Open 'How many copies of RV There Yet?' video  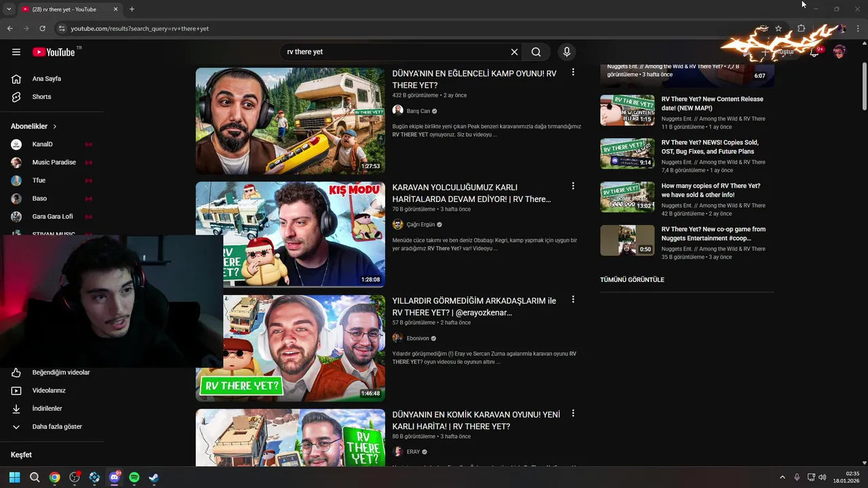pos(711,190)
